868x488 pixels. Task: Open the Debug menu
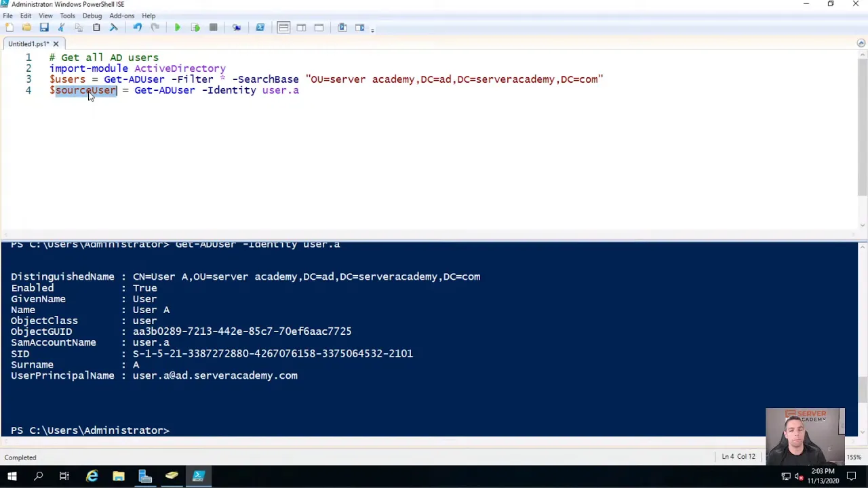[x=92, y=16]
